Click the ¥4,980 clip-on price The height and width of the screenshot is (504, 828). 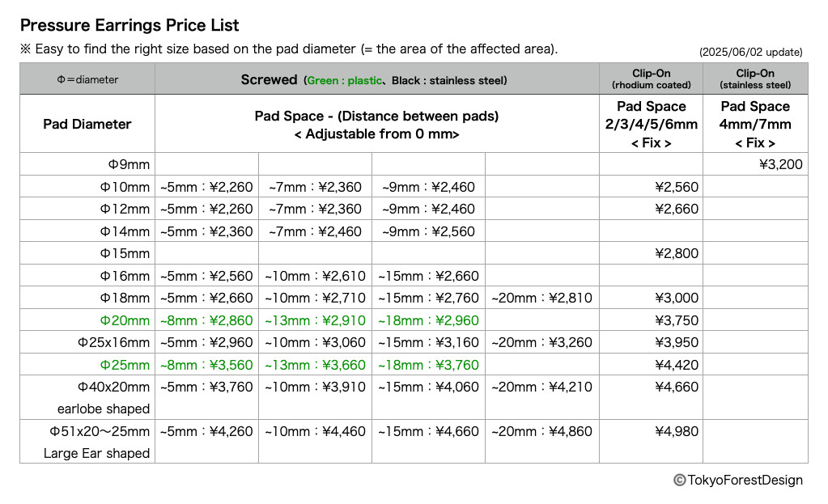tap(677, 431)
